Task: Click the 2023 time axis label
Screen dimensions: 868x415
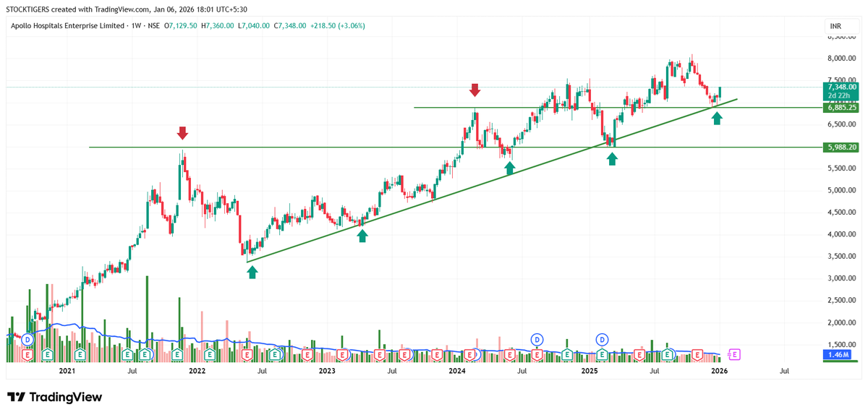Action: (327, 371)
